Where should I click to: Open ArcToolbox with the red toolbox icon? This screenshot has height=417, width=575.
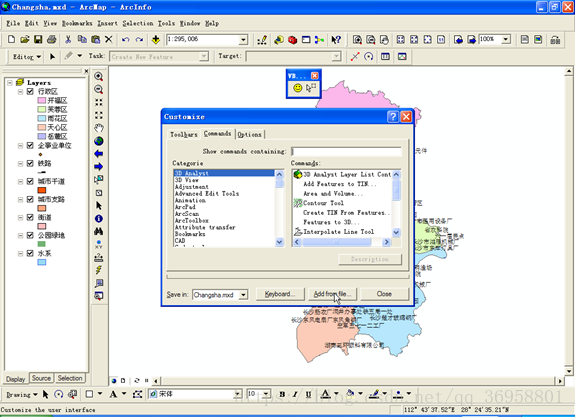tap(292, 40)
